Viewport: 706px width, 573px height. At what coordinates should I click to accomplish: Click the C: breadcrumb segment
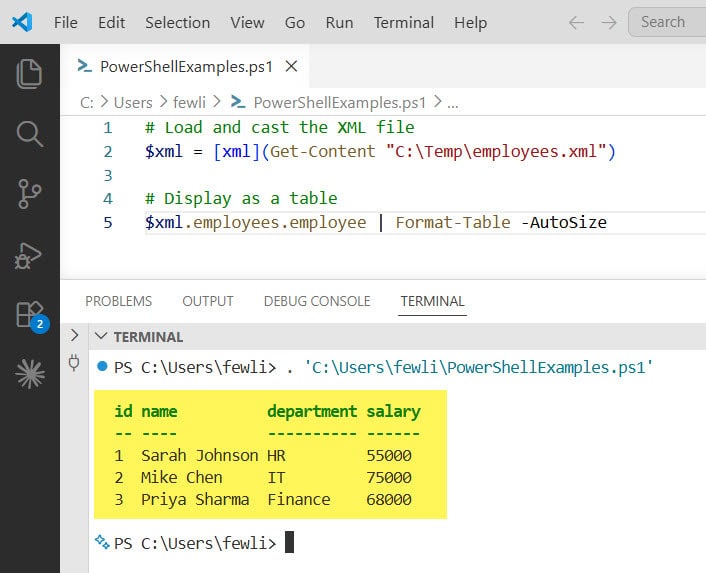[87, 103]
